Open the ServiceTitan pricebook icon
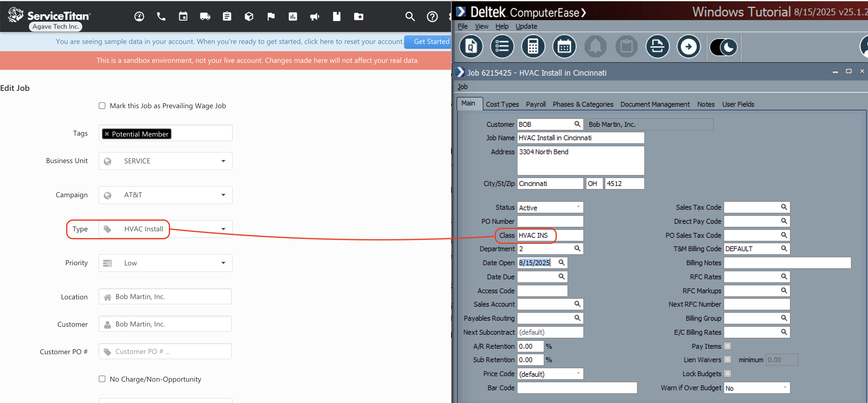This screenshot has height=403, width=868. coord(336,16)
